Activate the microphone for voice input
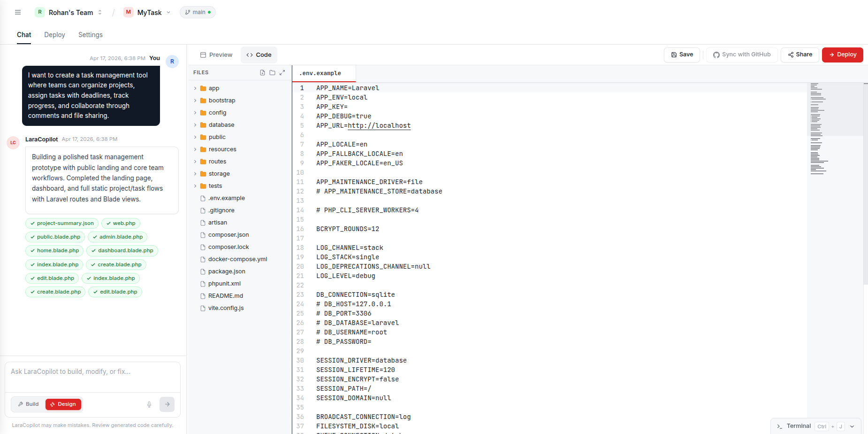This screenshot has width=868, height=434. tap(149, 404)
